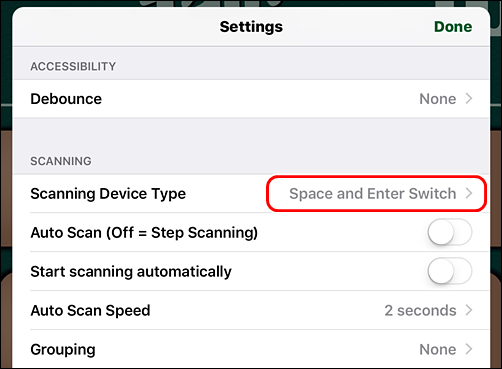The width and height of the screenshot is (502, 369).
Task: Tap the Done button
Action: click(x=453, y=27)
